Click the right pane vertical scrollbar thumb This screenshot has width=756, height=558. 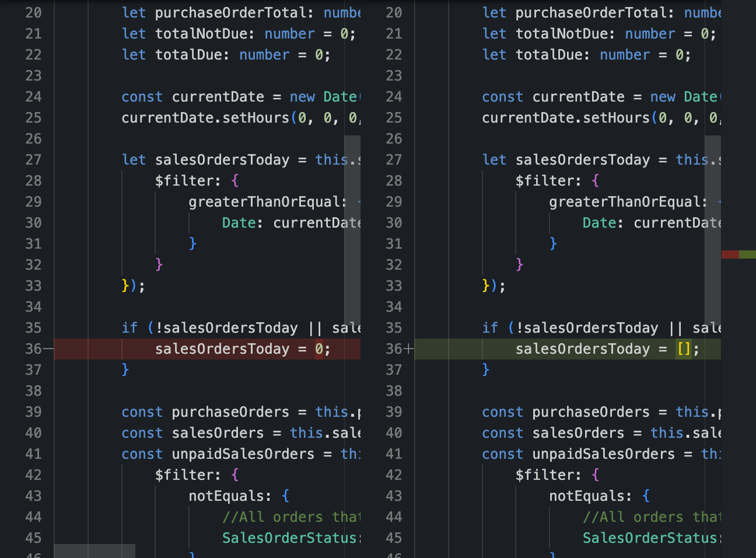713,231
